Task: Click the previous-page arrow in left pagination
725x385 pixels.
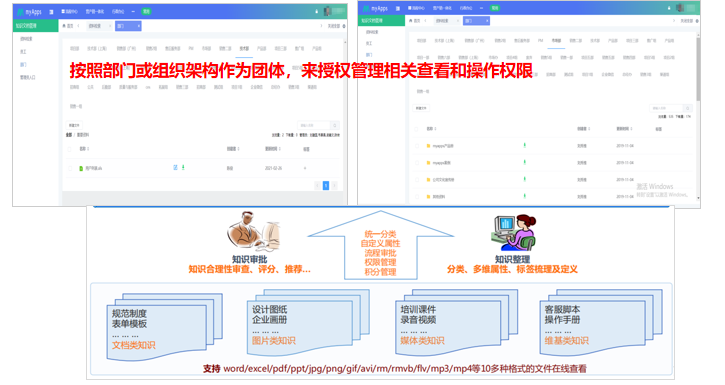Action: pyautogui.click(x=317, y=185)
